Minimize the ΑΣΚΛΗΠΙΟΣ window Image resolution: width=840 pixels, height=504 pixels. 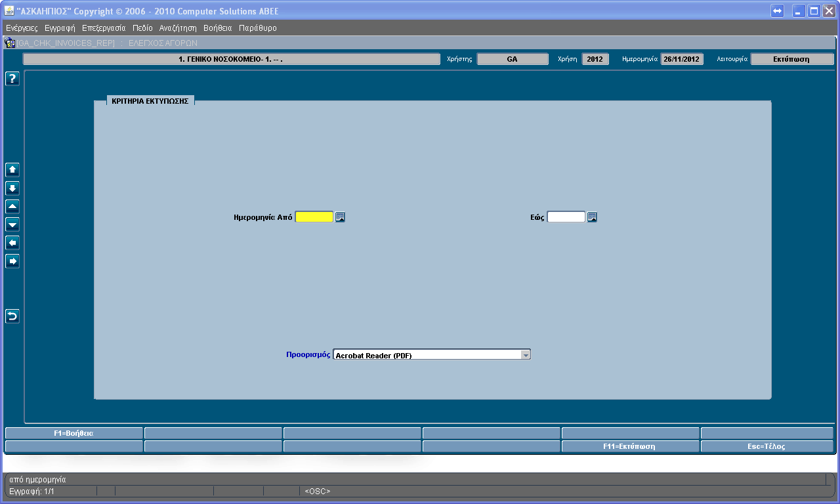click(x=799, y=11)
